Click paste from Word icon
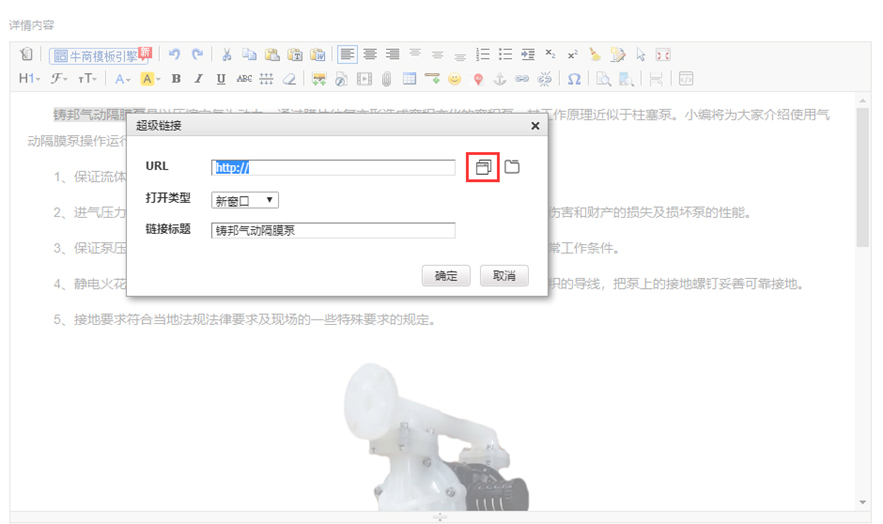The height and width of the screenshot is (524, 883). pos(318,55)
